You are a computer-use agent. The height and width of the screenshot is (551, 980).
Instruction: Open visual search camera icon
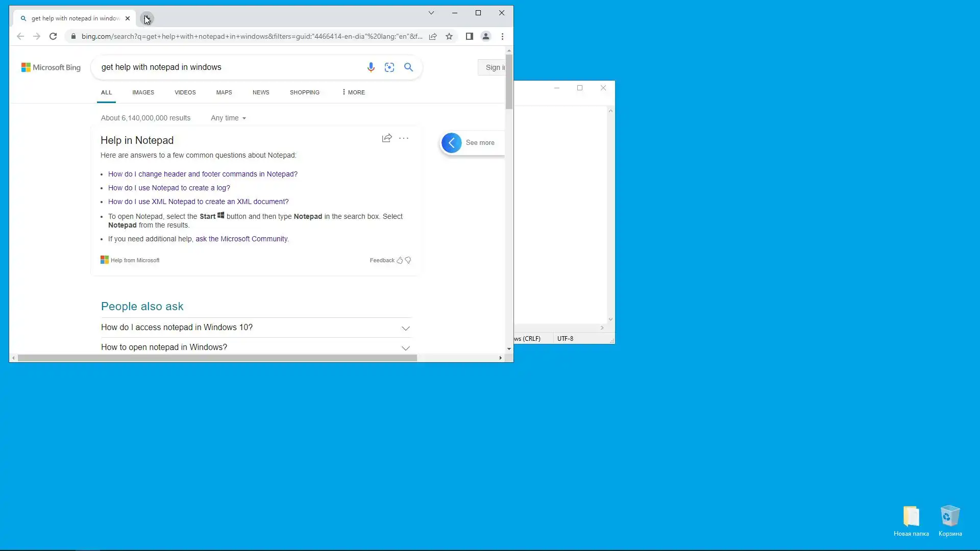[x=389, y=67]
